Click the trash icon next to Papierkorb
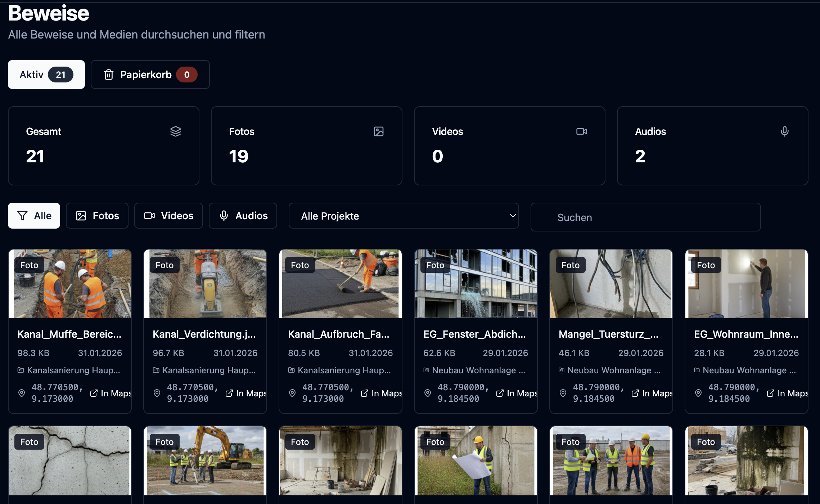 109,75
